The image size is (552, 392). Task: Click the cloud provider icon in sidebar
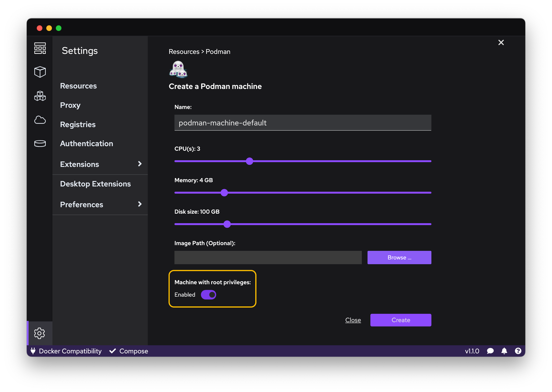(40, 119)
